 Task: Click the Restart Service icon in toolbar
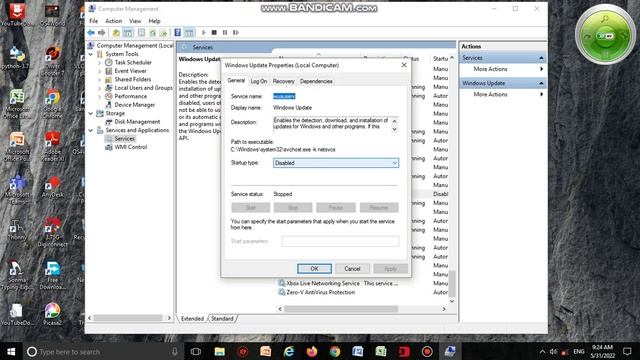tap(236, 33)
